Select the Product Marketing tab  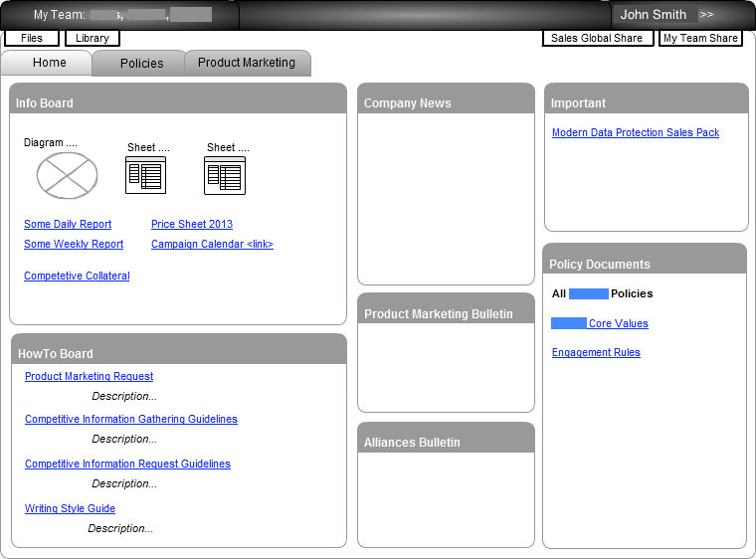coord(247,63)
